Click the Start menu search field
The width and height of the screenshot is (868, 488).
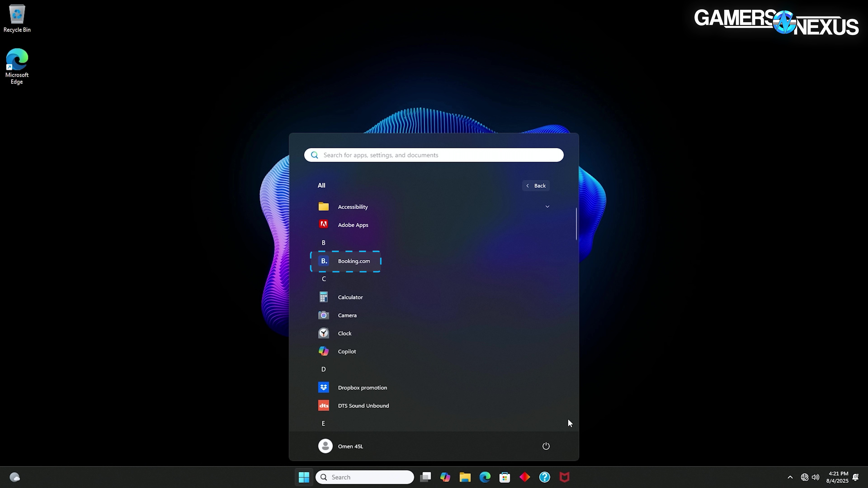(x=434, y=155)
